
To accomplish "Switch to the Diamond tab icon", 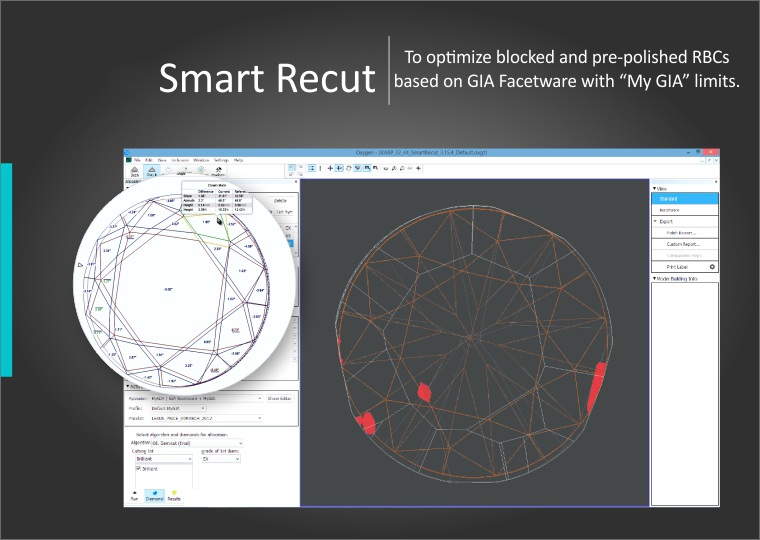I will [155, 496].
